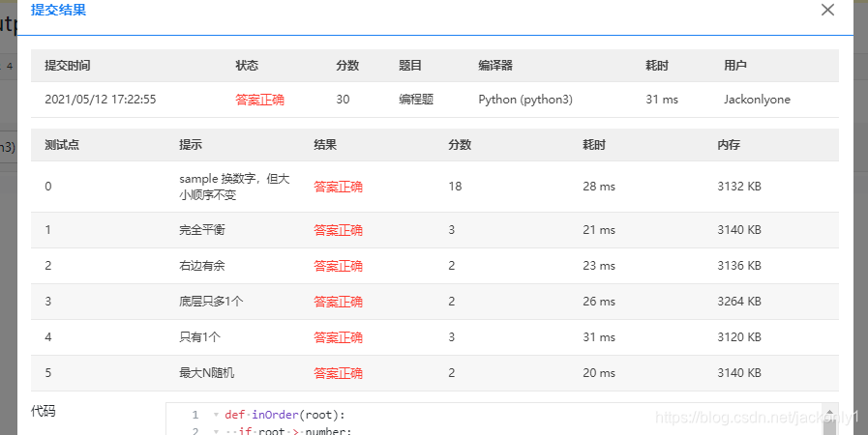Click the 21 ms time cell

[599, 230]
